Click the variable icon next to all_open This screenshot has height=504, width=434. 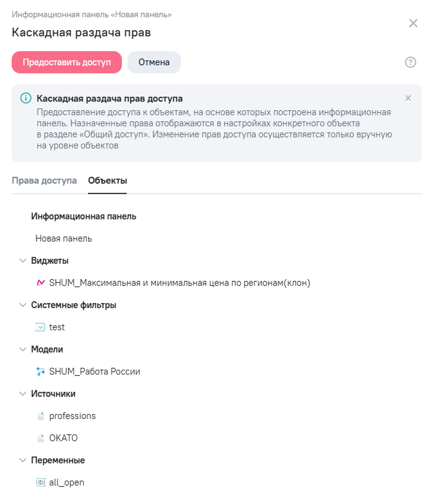[x=41, y=482]
